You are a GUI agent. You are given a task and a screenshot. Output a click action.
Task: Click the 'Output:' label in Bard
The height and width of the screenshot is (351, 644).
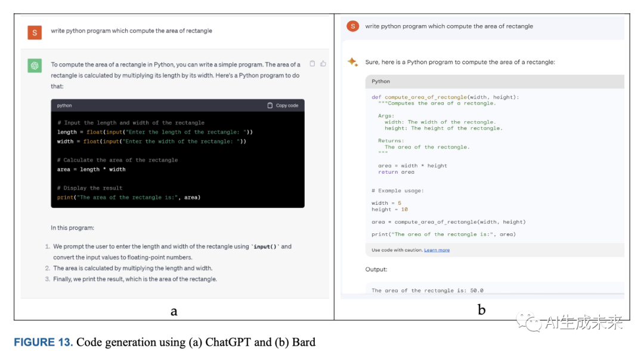[x=376, y=269]
